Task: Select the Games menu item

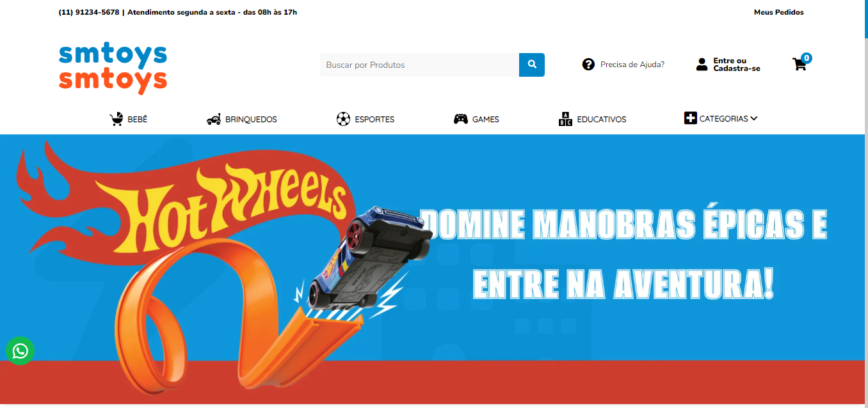Action: pos(486,120)
